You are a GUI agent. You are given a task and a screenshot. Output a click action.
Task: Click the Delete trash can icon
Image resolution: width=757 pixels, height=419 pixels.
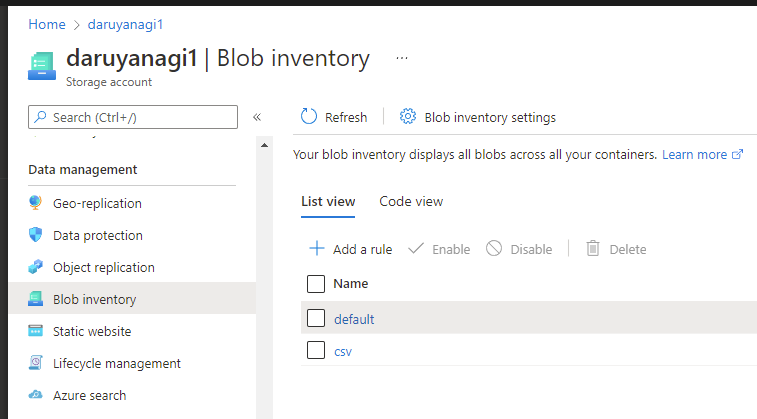(x=593, y=249)
